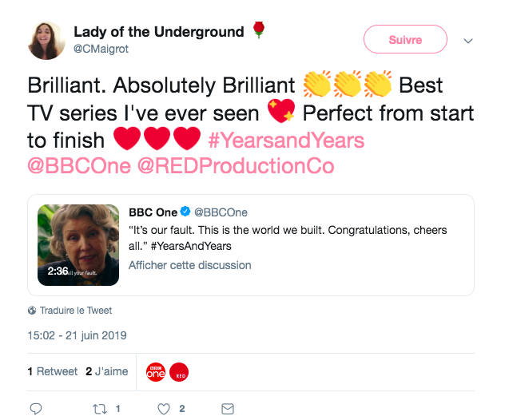Click Afficher cette discussion link
The width and height of the screenshot is (505, 420).
point(190,265)
